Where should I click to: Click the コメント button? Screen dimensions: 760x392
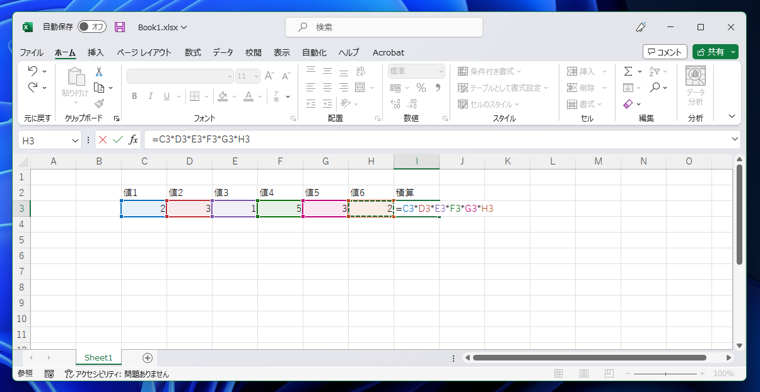pyautogui.click(x=665, y=52)
